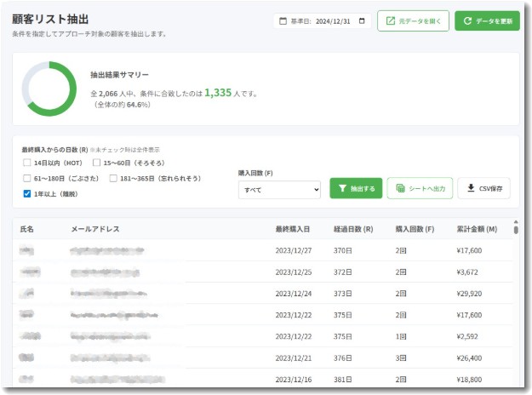Open the date picker icon after 2024/12/31
The image size is (532, 395).
pos(362,21)
